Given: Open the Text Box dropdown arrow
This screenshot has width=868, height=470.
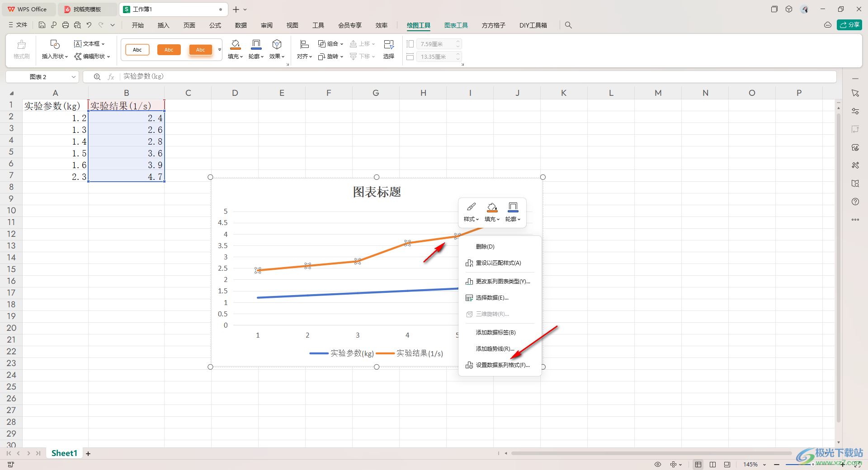Looking at the screenshot, I should 104,44.
